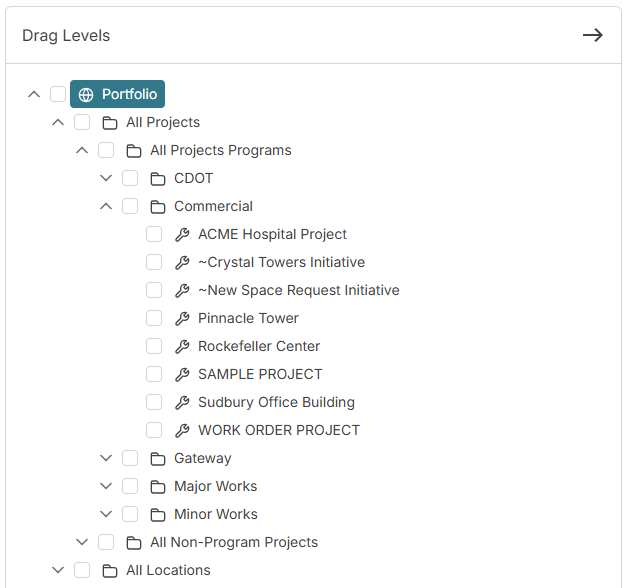Click the folder icon next to CDOT
Screen dimensions: 628x588
158,179
